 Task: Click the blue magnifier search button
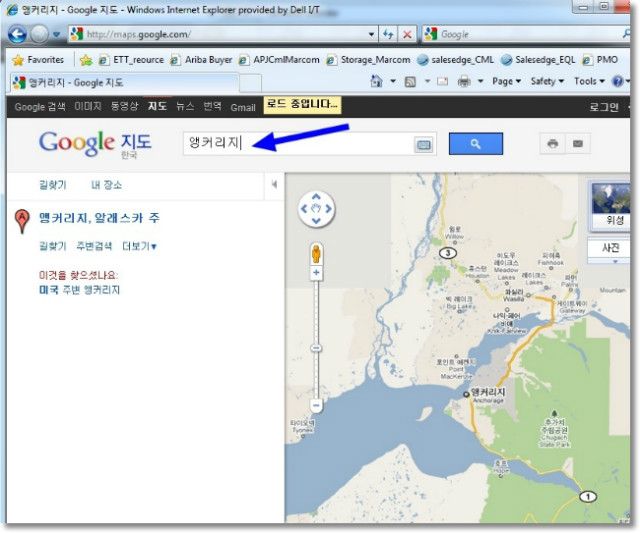[x=476, y=144]
